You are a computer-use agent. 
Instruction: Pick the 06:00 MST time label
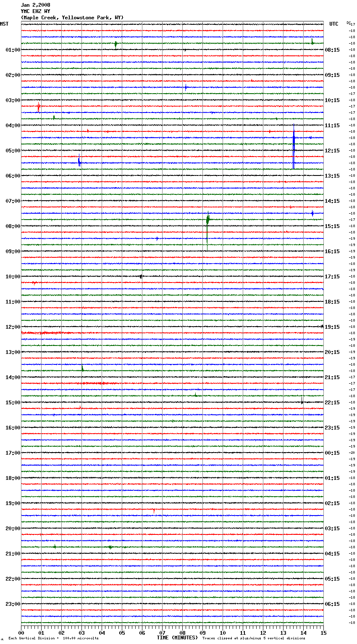13,176
